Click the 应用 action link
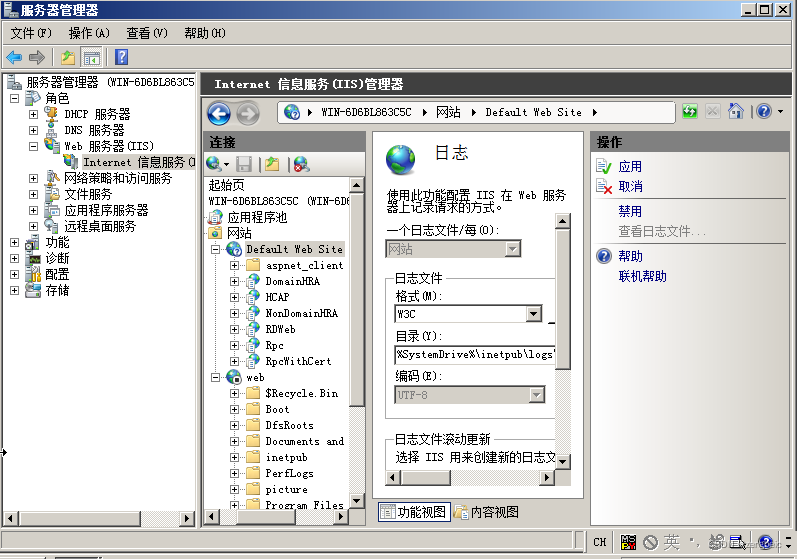Viewport: 797px width, 559px height. pyautogui.click(x=630, y=166)
